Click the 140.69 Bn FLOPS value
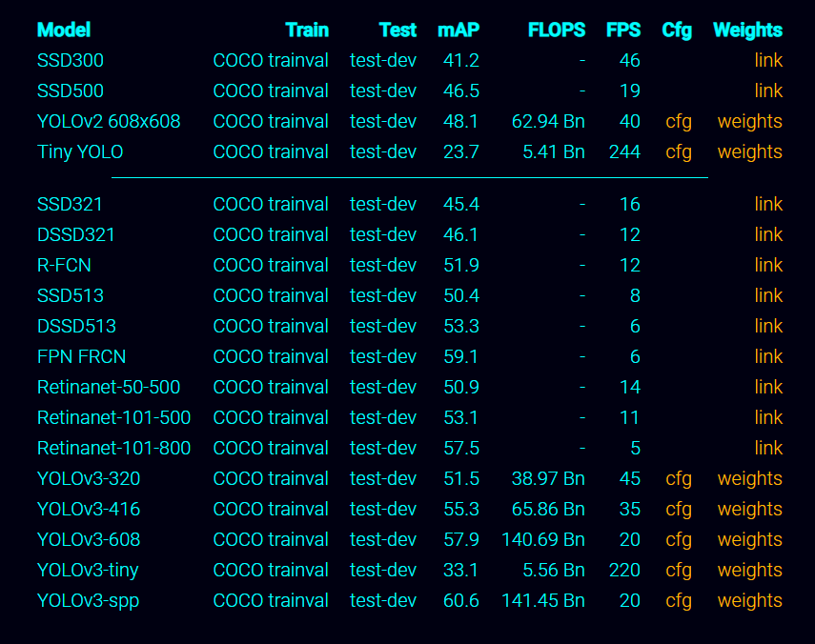Screen dimensions: 815x644 (x=543, y=539)
